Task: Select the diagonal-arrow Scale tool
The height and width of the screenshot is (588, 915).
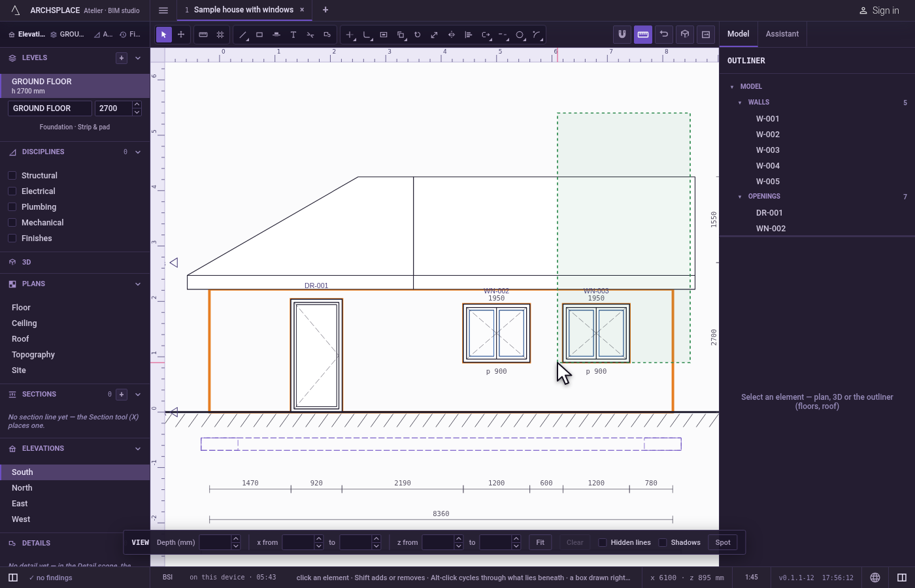Action: tap(435, 35)
